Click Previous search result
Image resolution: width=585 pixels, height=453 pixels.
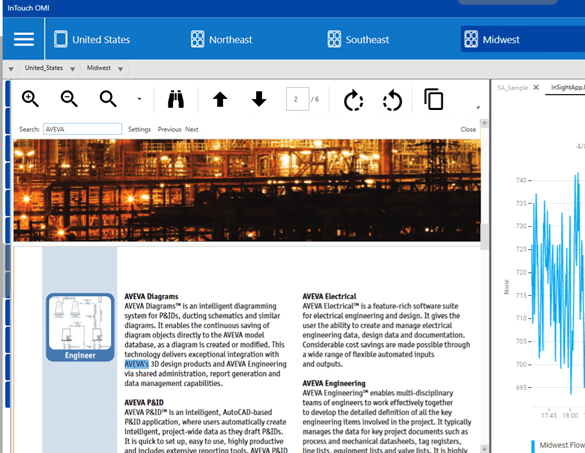(x=169, y=129)
